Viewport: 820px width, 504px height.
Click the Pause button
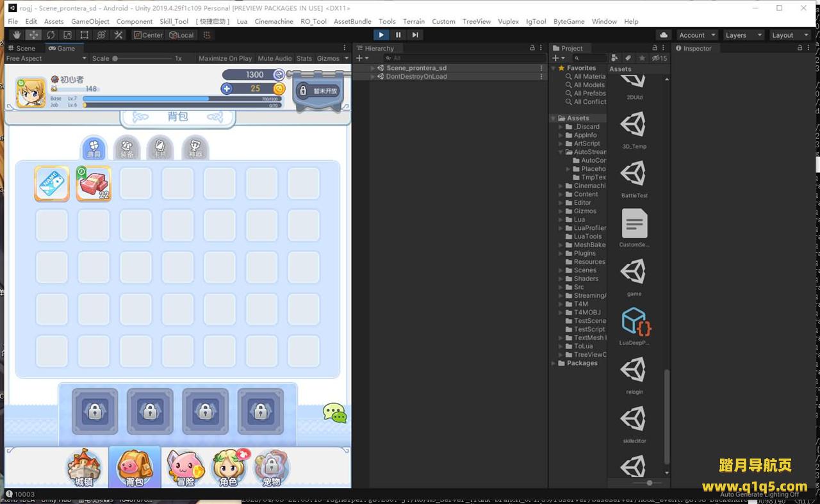click(x=398, y=35)
